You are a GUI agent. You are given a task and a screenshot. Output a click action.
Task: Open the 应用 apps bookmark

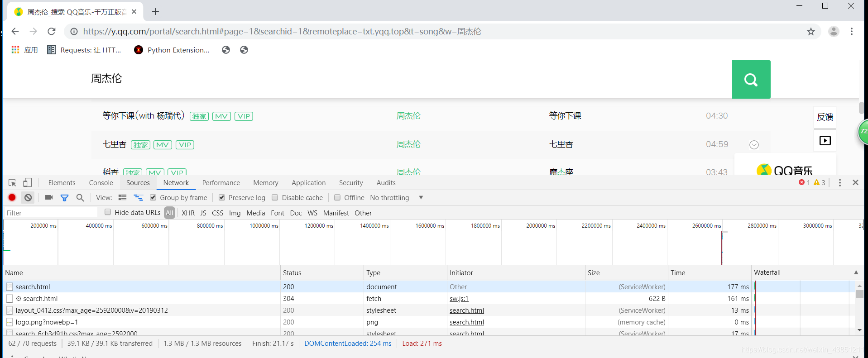pos(24,50)
